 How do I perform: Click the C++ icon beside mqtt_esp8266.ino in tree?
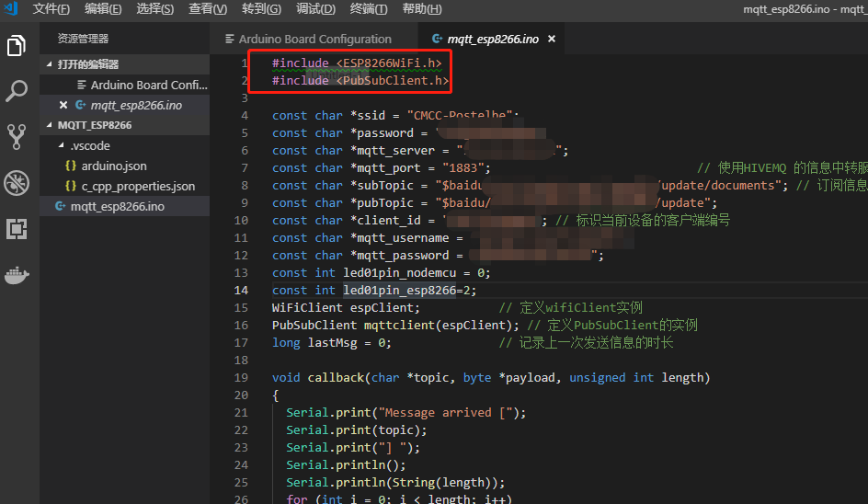[x=61, y=206]
